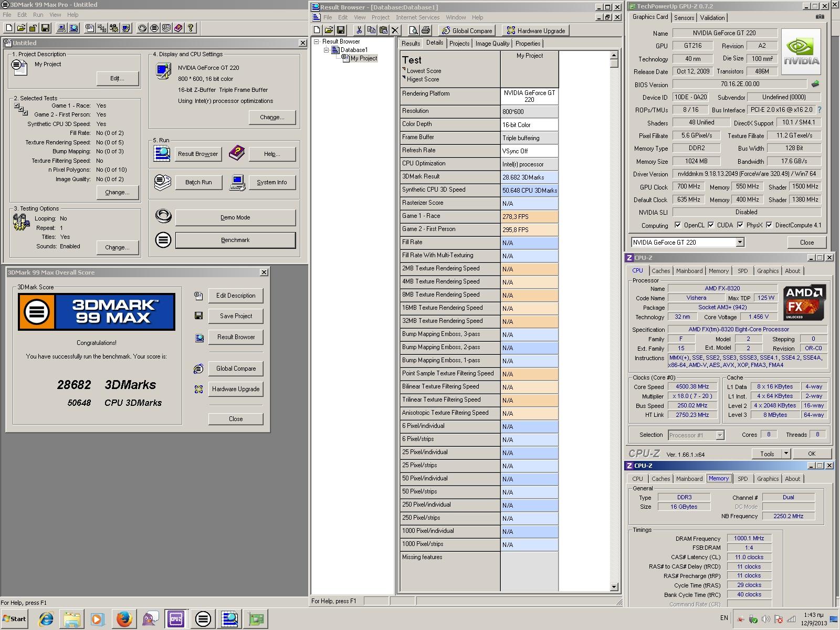The width and height of the screenshot is (840, 630).
Task: Open Projects tab in Result Browser
Action: [x=459, y=44]
